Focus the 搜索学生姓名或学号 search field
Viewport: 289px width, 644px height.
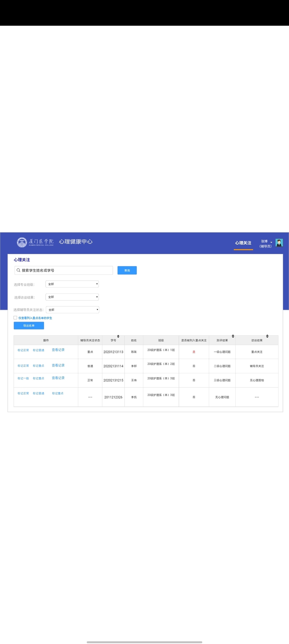tap(64, 270)
